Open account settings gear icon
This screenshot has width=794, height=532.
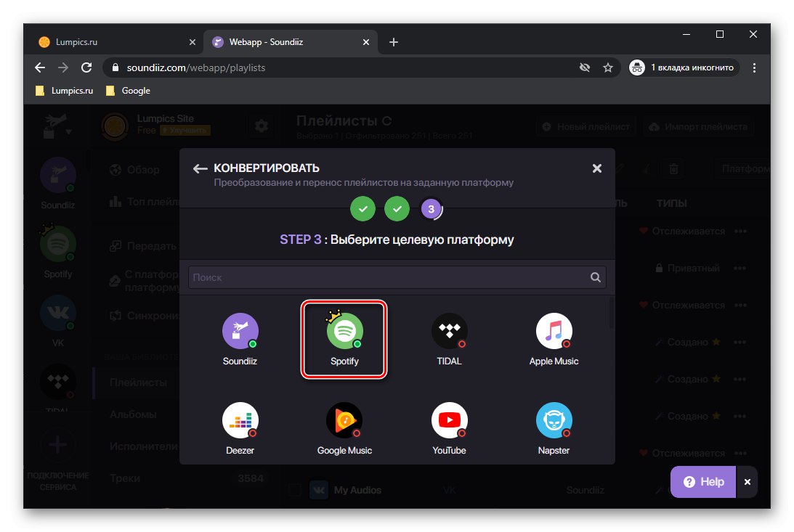262,126
